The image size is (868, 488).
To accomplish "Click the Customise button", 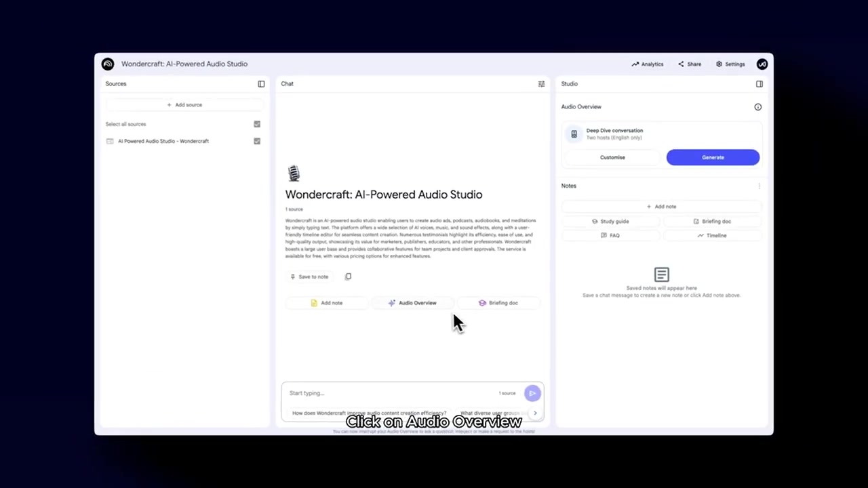I will coord(612,157).
